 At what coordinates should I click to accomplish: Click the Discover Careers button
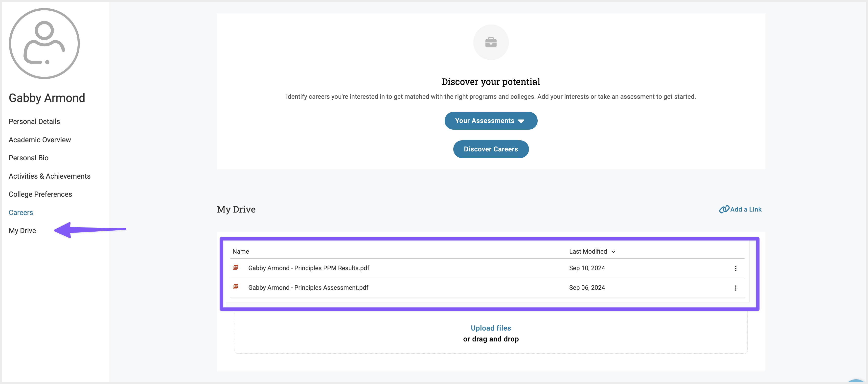click(x=491, y=149)
